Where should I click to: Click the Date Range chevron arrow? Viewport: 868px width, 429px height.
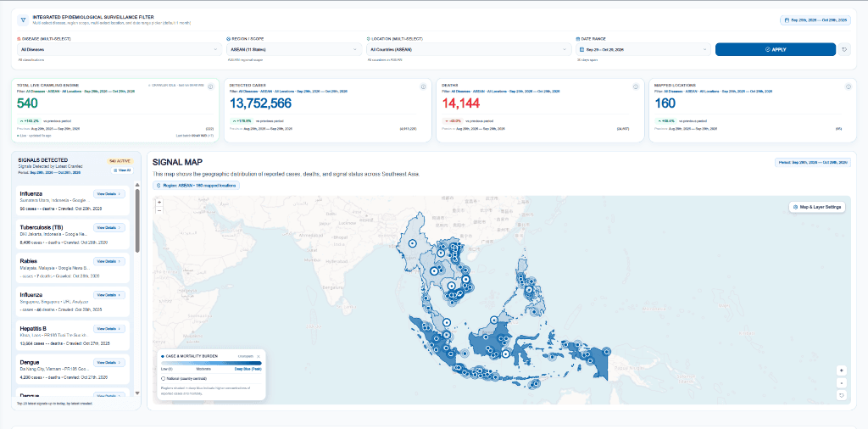(x=704, y=49)
